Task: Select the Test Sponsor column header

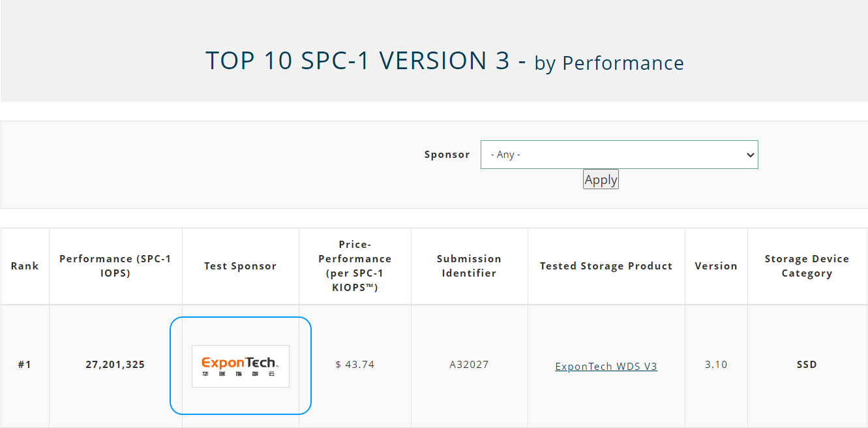Action: (x=240, y=266)
